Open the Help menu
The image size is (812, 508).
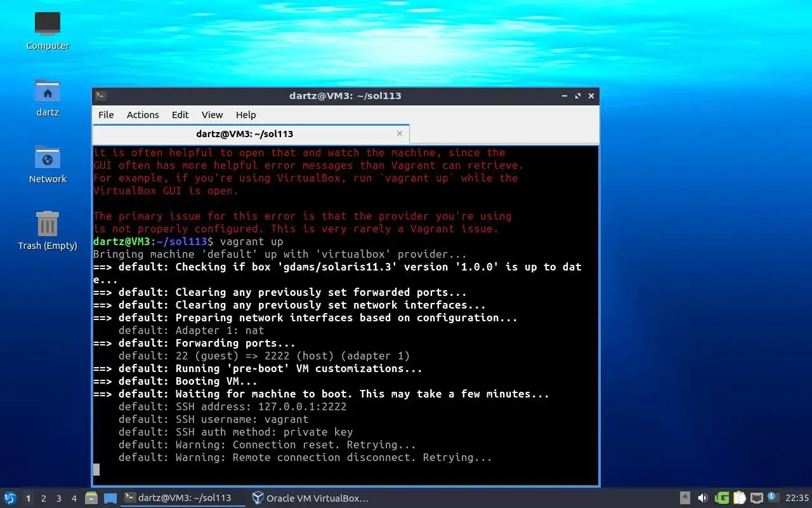(x=246, y=115)
